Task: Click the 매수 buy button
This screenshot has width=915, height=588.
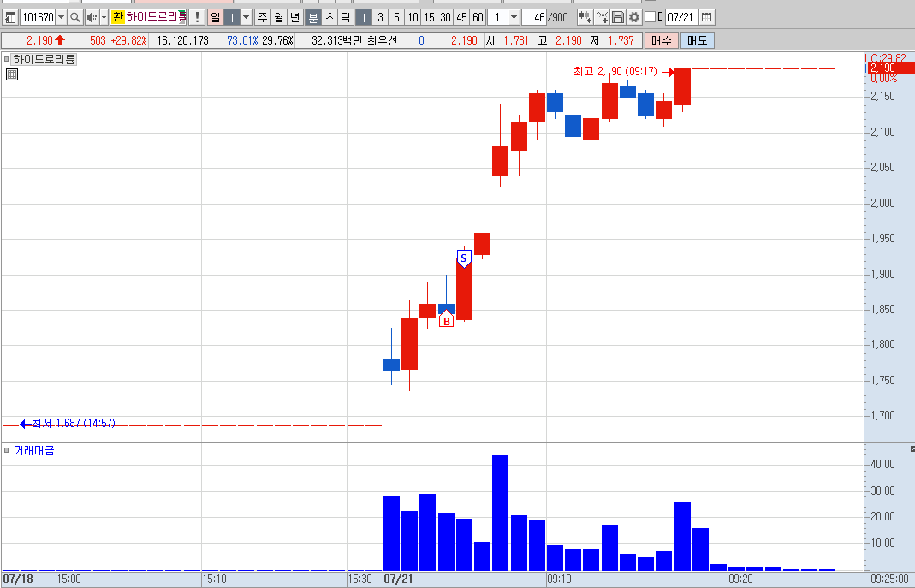Action: tap(661, 41)
